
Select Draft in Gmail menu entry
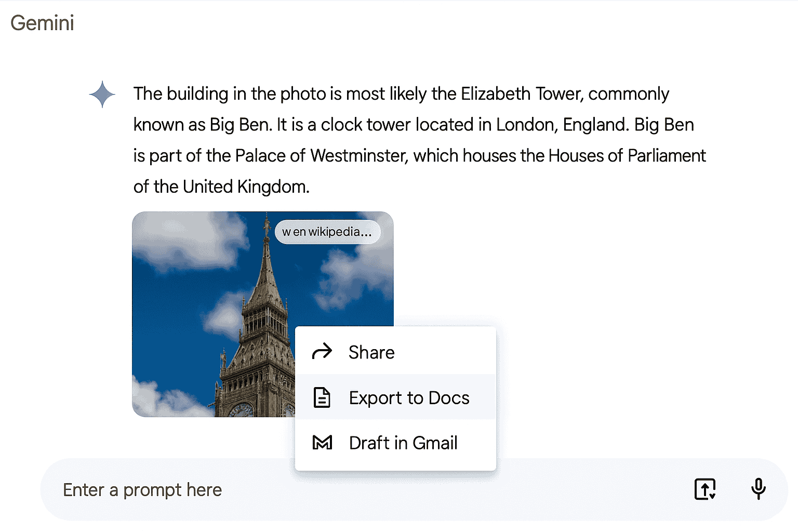point(395,443)
